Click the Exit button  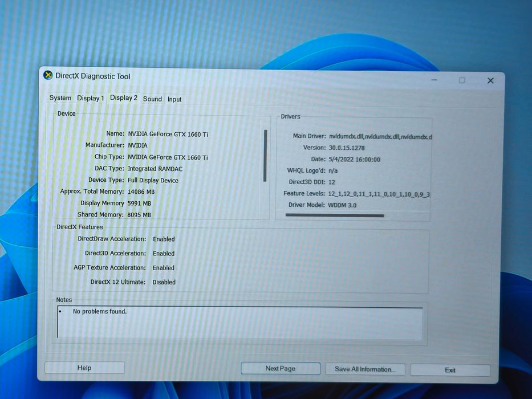pos(450,370)
